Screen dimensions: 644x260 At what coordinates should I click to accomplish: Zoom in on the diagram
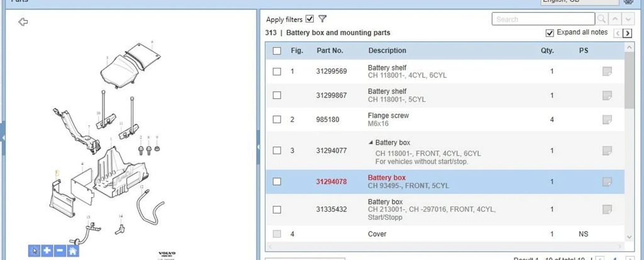[47, 251]
